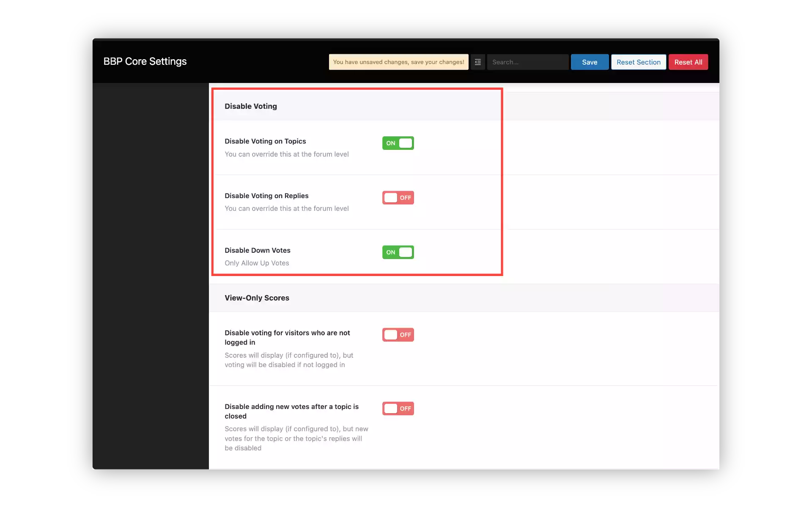
Task: Click the Reset Section button
Action: (x=638, y=62)
